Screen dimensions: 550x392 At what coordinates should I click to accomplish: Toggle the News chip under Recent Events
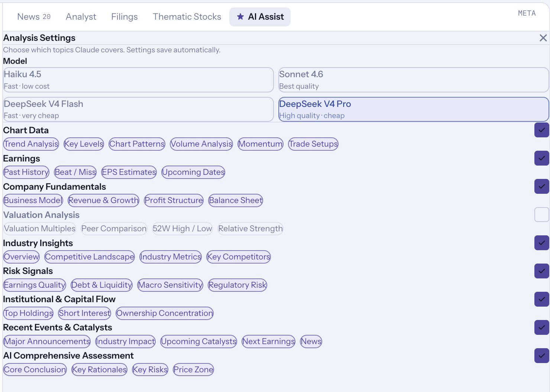pos(311,342)
